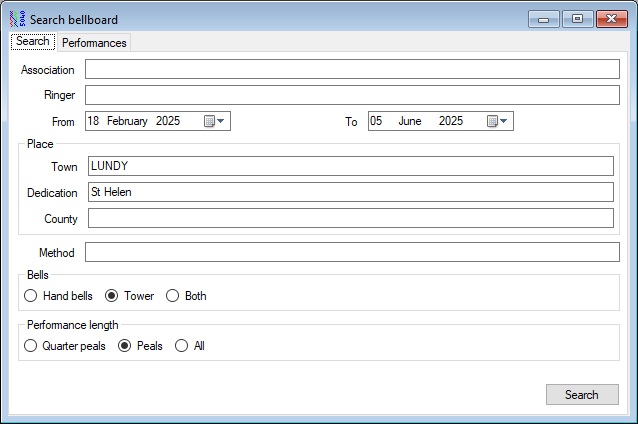This screenshot has height=424, width=638.
Task: Click the Dedication field with St Helen
Action: point(350,192)
